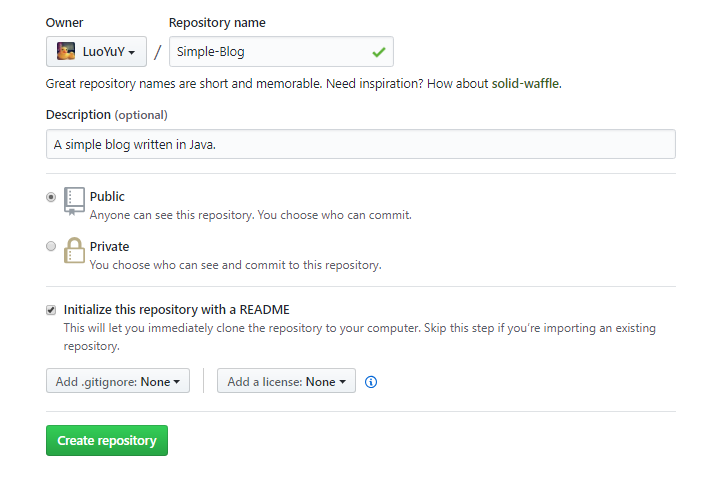This screenshot has width=723, height=486.
Task: Select the Private radio button
Action: pyautogui.click(x=51, y=246)
